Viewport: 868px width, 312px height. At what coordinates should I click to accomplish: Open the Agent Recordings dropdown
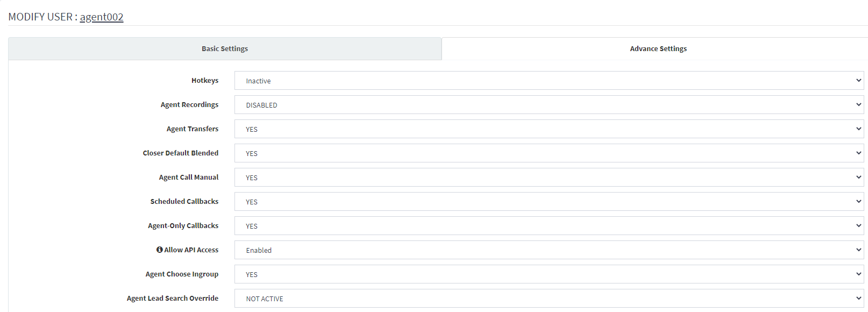coord(549,105)
